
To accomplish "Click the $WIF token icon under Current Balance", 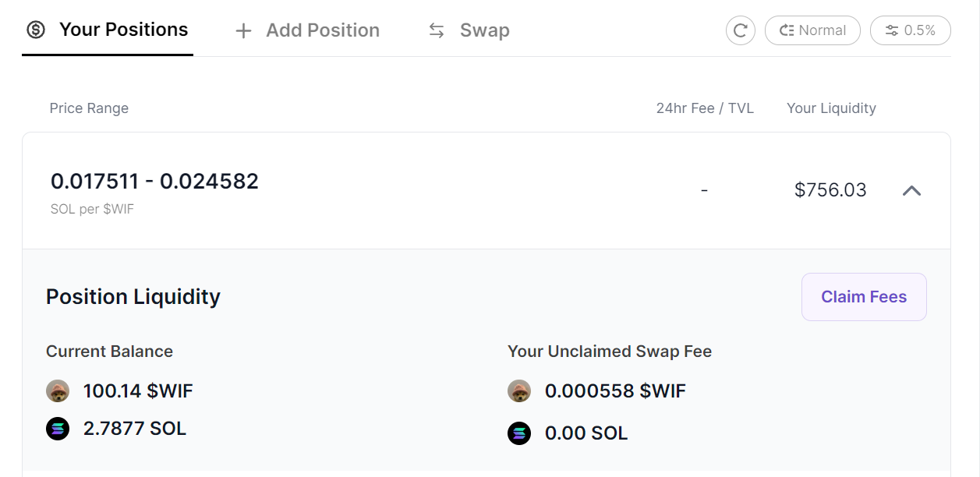I will (58, 391).
